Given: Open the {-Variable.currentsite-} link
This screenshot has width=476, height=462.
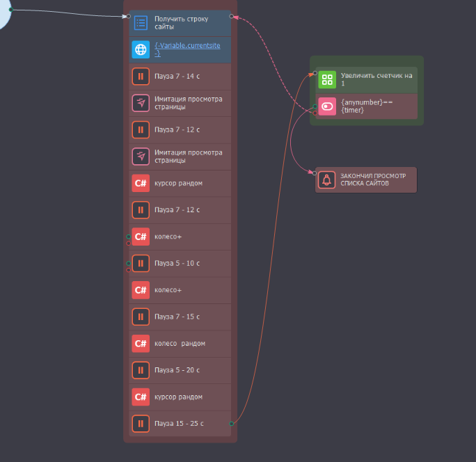Looking at the screenshot, I should [187, 49].
